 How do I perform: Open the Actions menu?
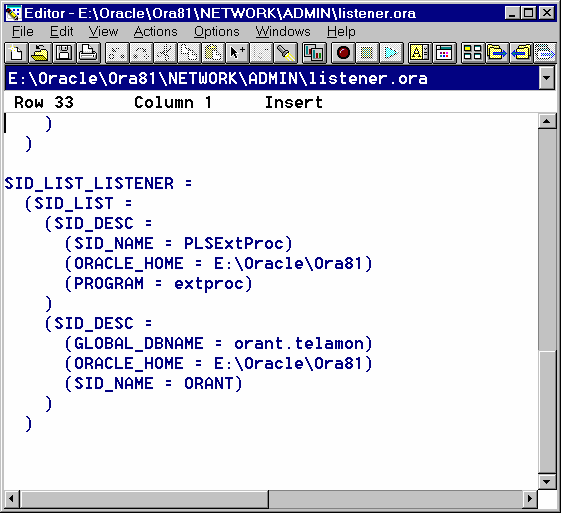[x=155, y=31]
